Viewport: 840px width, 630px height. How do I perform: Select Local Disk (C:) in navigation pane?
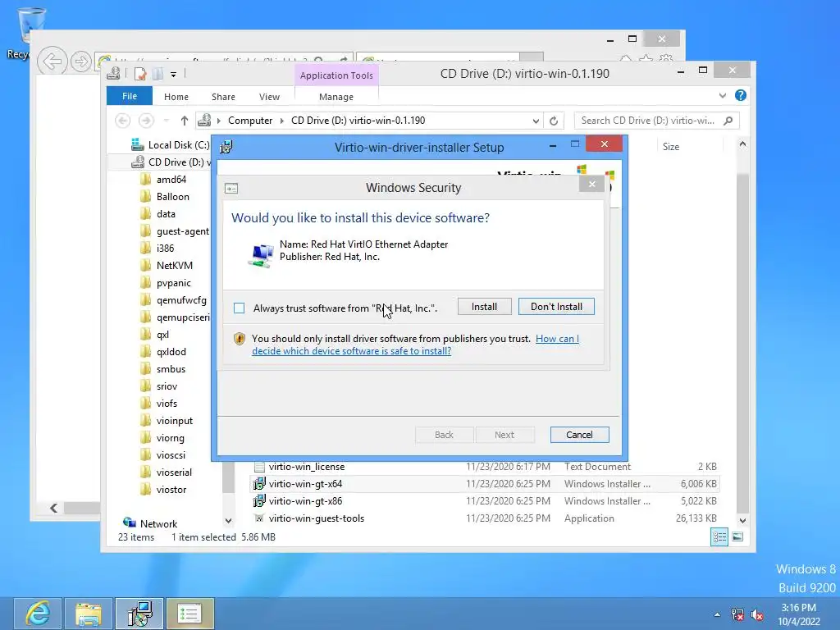[x=171, y=145]
